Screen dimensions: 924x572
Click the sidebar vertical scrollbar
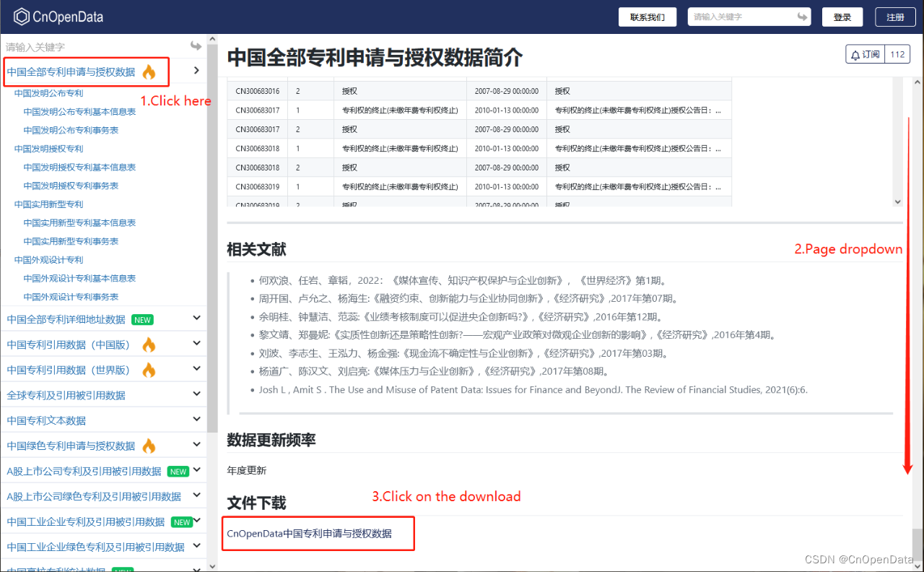coord(212,238)
